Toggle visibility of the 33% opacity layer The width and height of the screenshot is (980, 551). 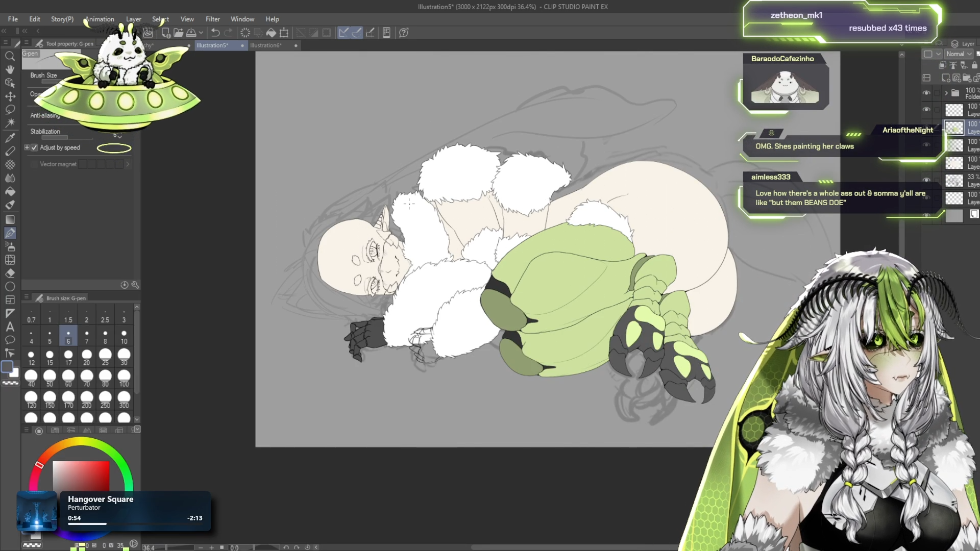click(926, 180)
